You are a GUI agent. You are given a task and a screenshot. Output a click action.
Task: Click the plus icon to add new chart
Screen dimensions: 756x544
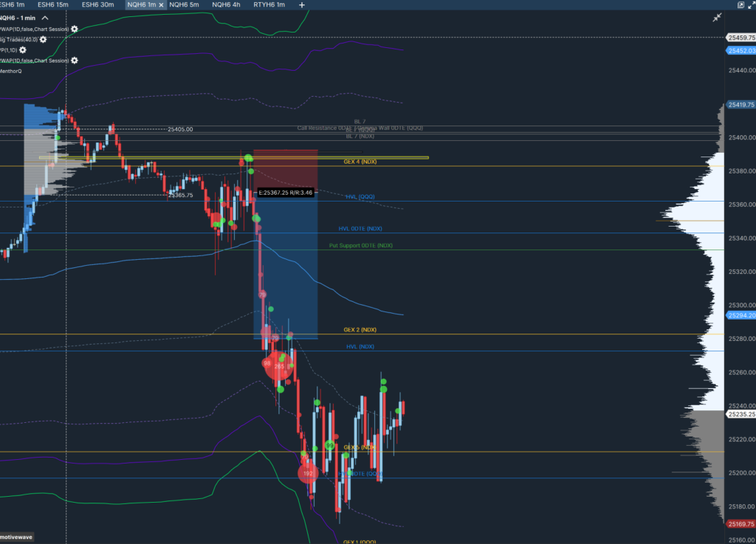tap(301, 5)
